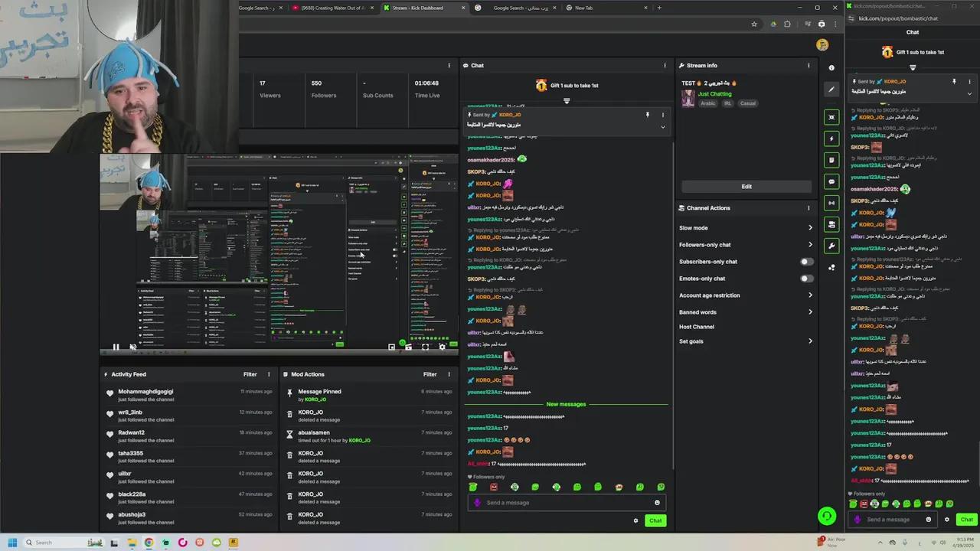
Task: Expand Set goals option
Action: [x=746, y=341]
